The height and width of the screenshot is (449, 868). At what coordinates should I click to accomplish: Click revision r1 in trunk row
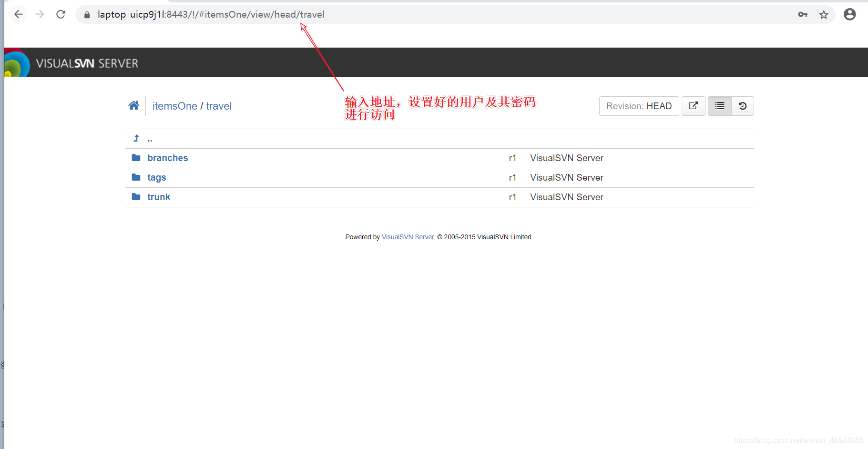pos(512,197)
